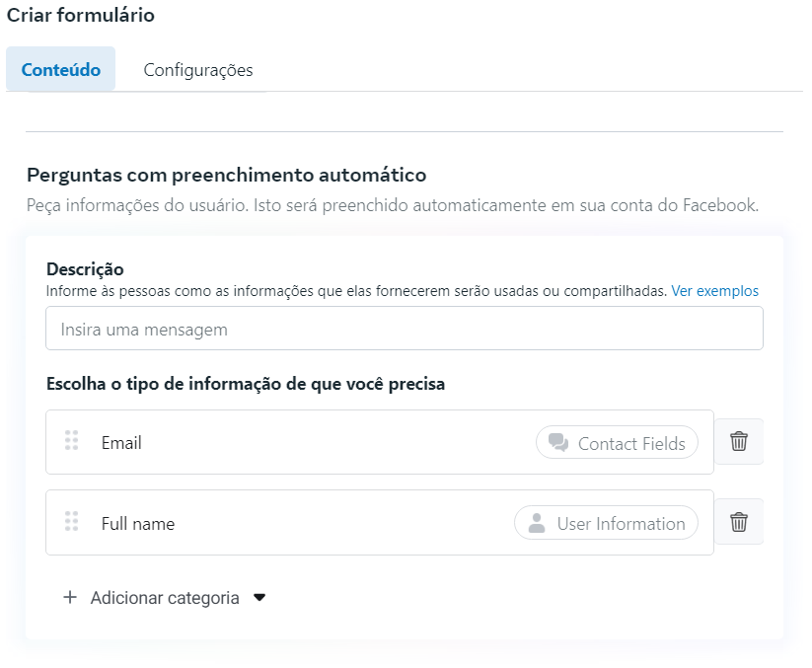Screen dimensions: 812x668
Task: Select the Contact Fields tag label
Action: (x=630, y=443)
